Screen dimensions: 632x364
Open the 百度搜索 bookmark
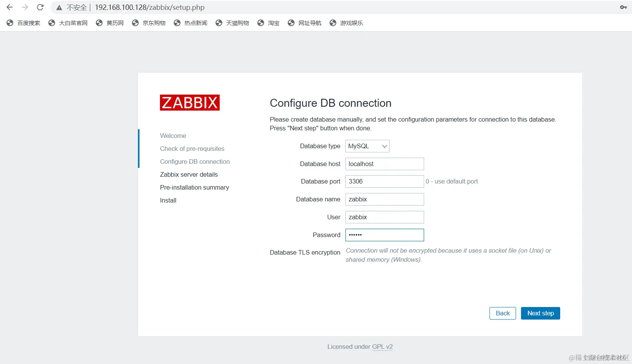pos(24,23)
